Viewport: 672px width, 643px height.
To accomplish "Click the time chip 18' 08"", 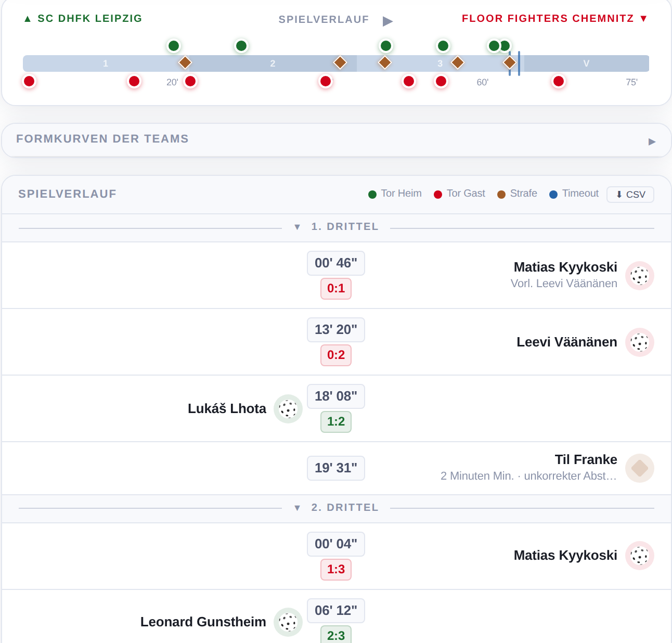I will coord(336,396).
